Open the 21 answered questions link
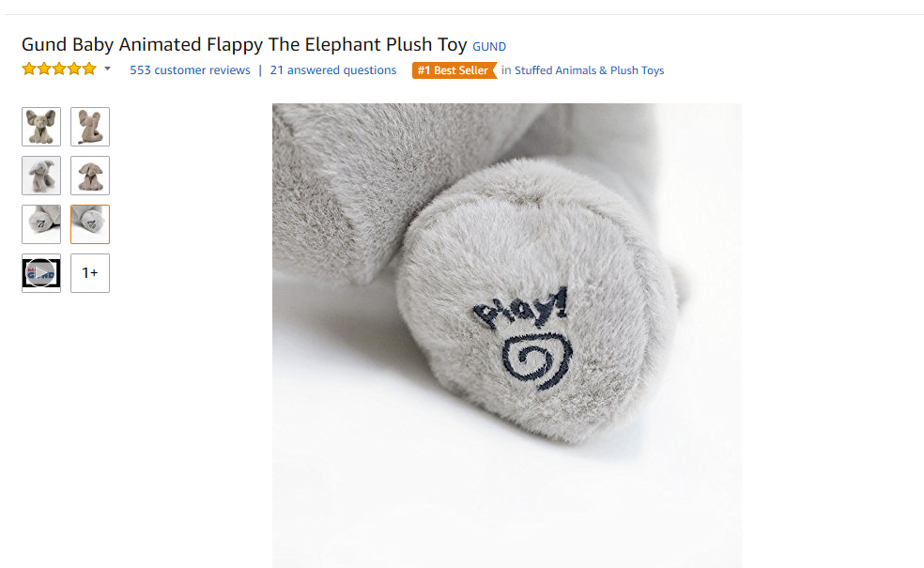The height and width of the screenshot is (568, 924). (333, 70)
